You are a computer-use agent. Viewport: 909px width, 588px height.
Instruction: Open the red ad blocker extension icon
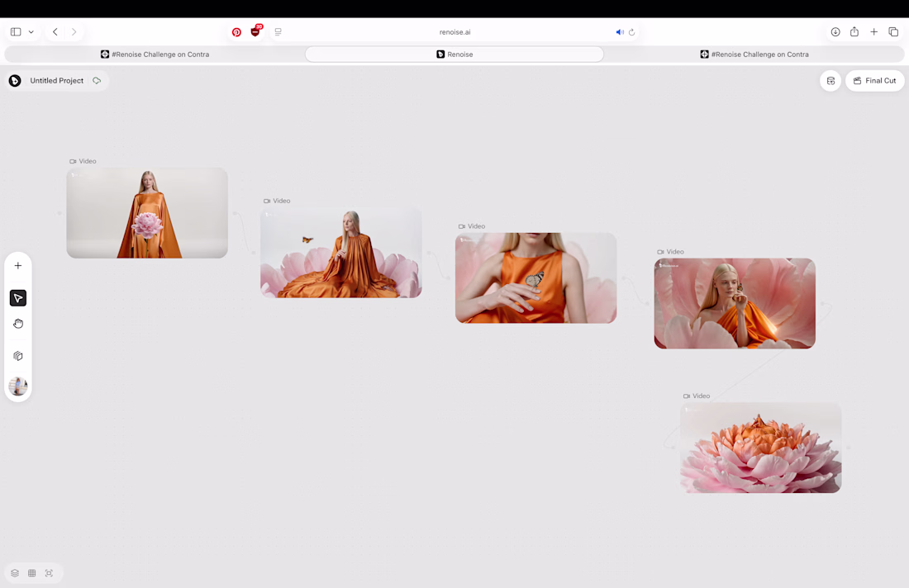pos(255,31)
